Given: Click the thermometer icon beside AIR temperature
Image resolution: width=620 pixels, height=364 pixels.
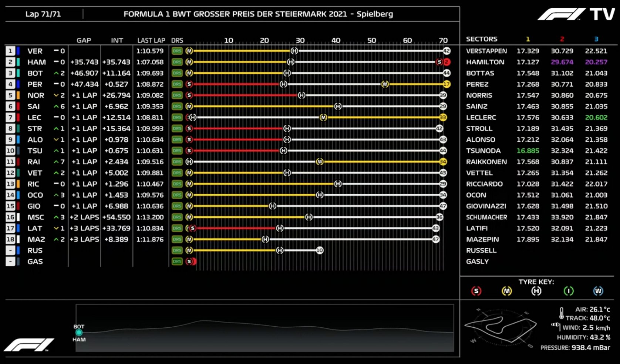Looking at the screenshot, I should pyautogui.click(x=562, y=313).
